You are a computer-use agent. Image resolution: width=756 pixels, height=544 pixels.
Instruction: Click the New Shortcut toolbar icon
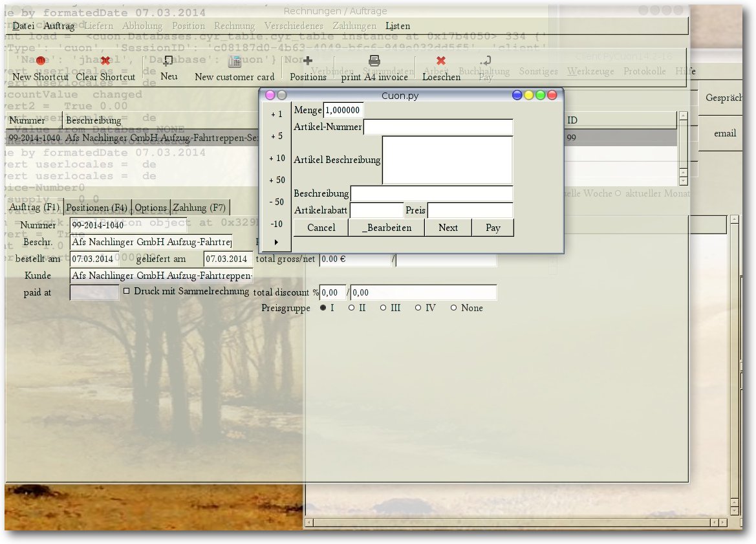41,61
